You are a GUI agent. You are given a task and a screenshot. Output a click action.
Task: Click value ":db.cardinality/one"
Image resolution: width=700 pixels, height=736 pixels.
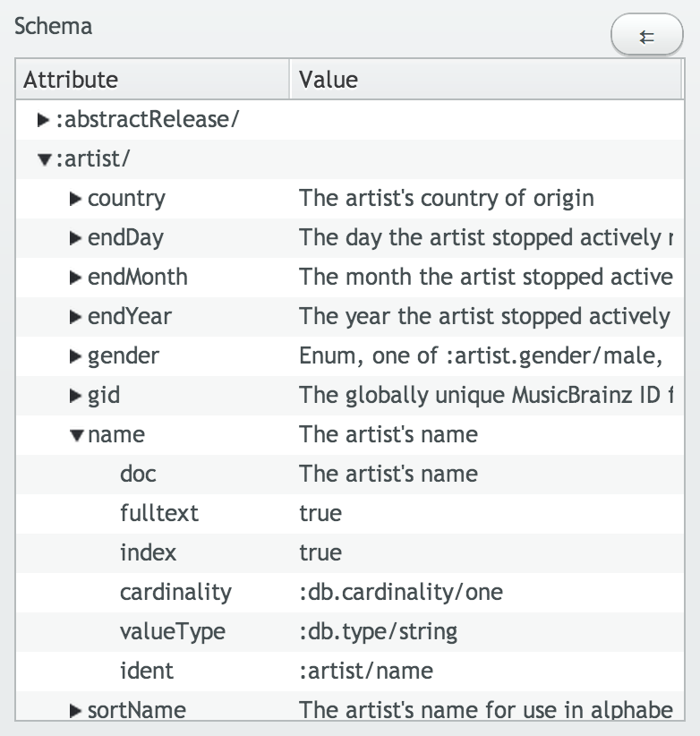(401, 593)
